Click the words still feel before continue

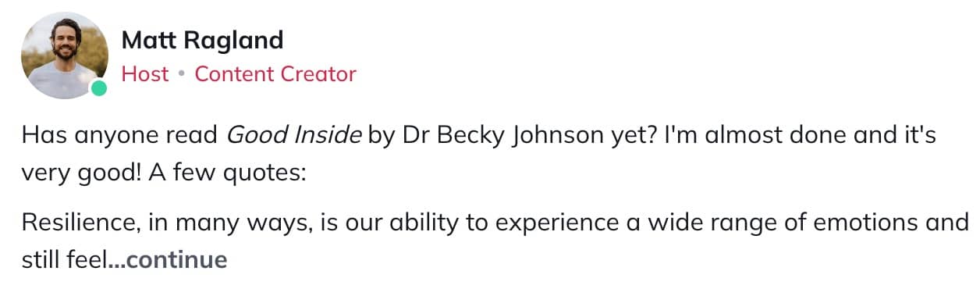click(x=63, y=259)
